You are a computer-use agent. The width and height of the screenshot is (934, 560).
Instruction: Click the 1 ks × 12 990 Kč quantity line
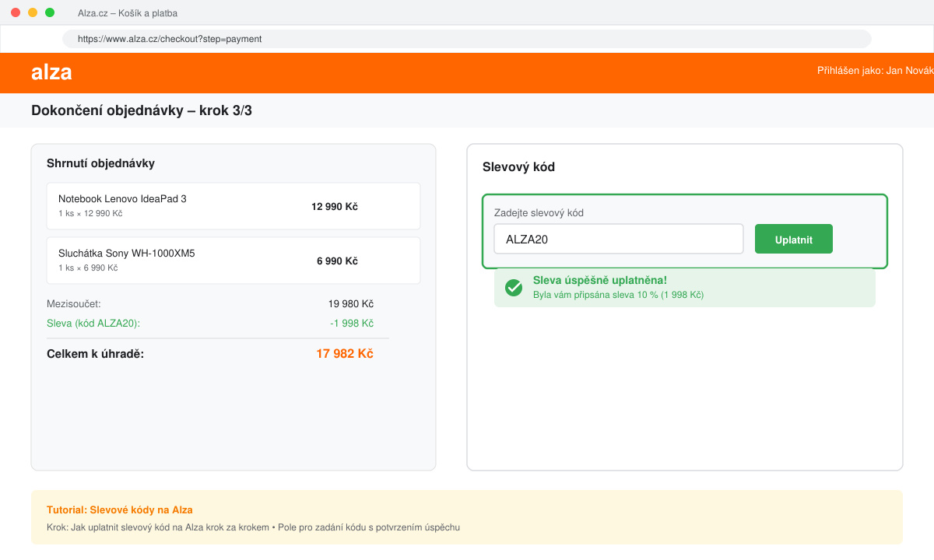[x=90, y=213]
